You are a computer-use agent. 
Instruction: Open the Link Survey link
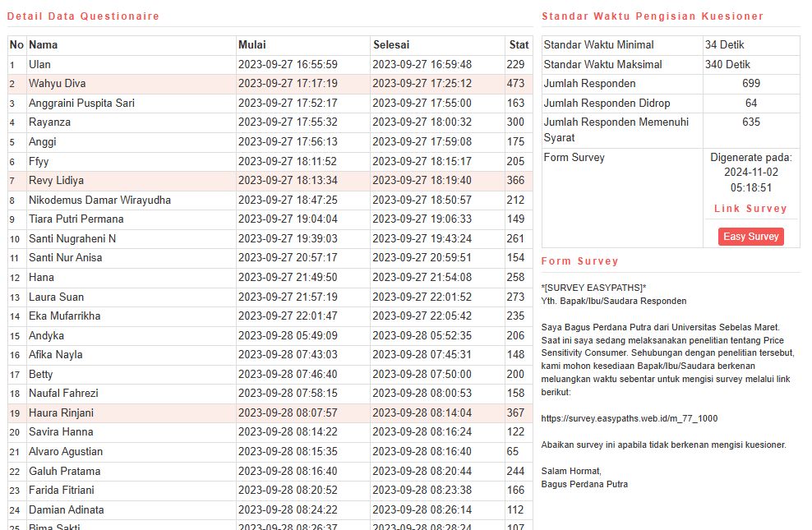[x=750, y=209]
